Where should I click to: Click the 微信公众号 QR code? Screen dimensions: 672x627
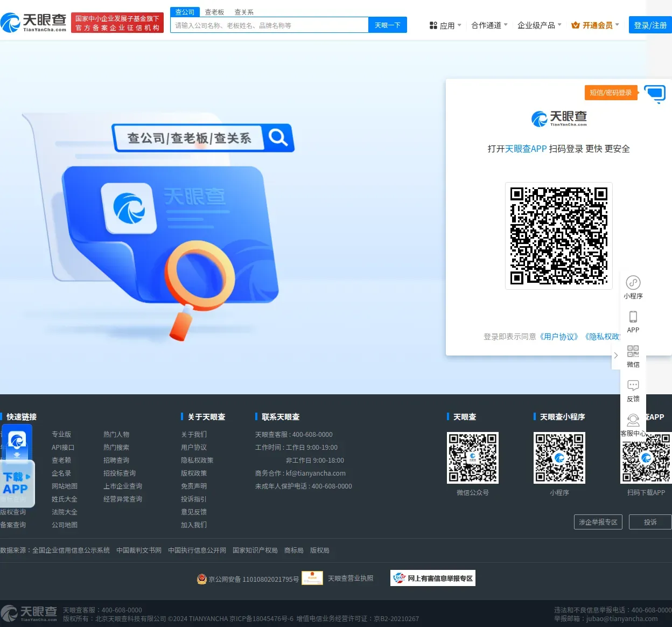tap(473, 458)
